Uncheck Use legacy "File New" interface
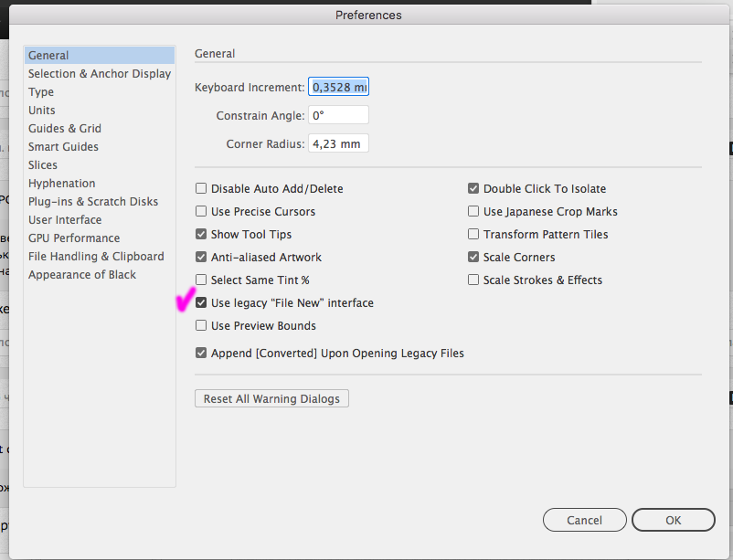733x560 pixels. [201, 303]
